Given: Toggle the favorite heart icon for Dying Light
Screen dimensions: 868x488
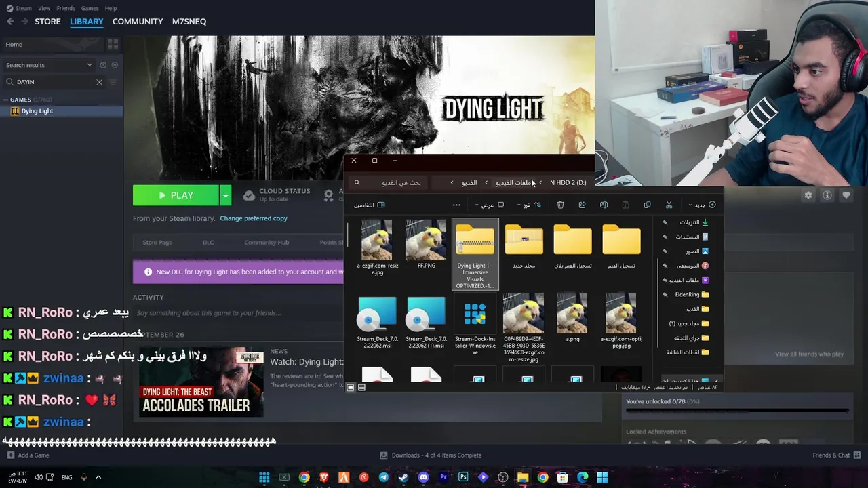Looking at the screenshot, I should point(846,195).
